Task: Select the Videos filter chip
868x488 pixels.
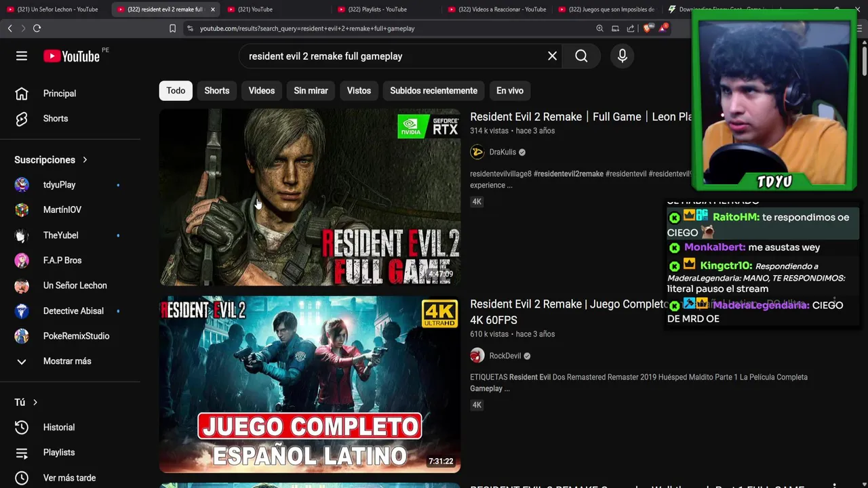Action: click(x=262, y=91)
